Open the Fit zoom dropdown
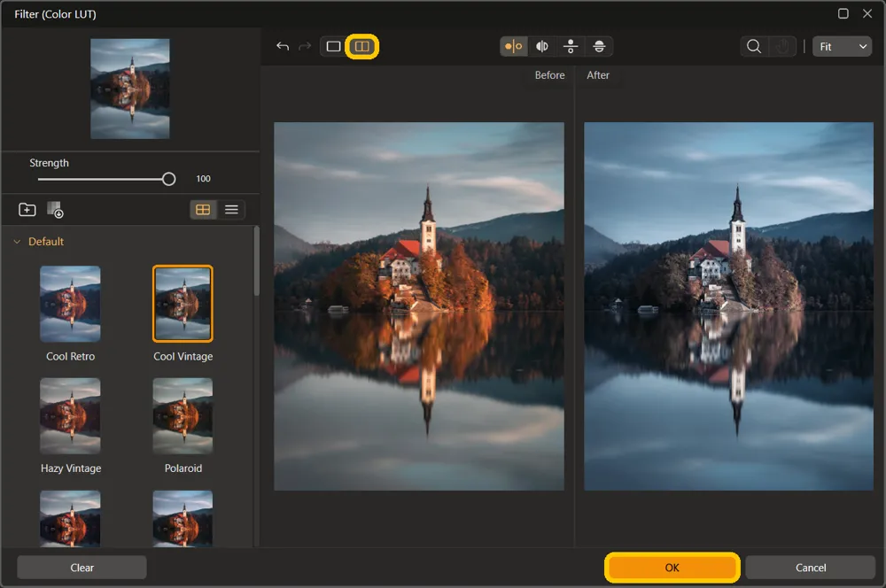Viewport: 886px width, 588px height. 842,46
